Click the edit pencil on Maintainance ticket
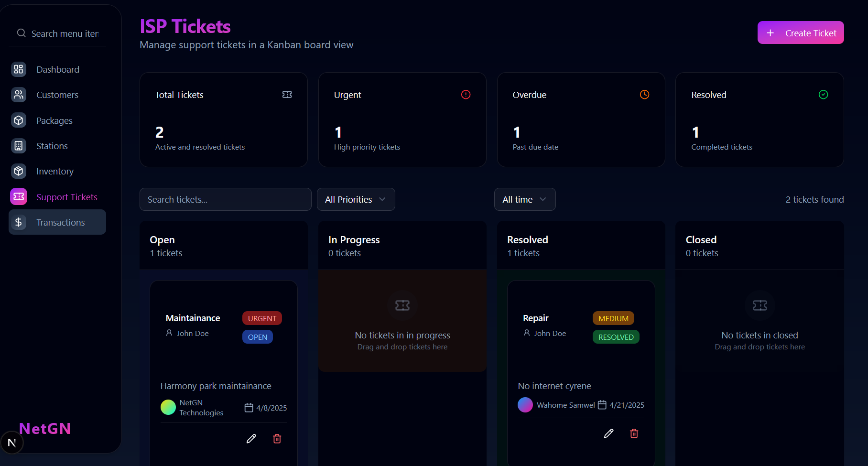The height and width of the screenshot is (466, 868). (251, 439)
